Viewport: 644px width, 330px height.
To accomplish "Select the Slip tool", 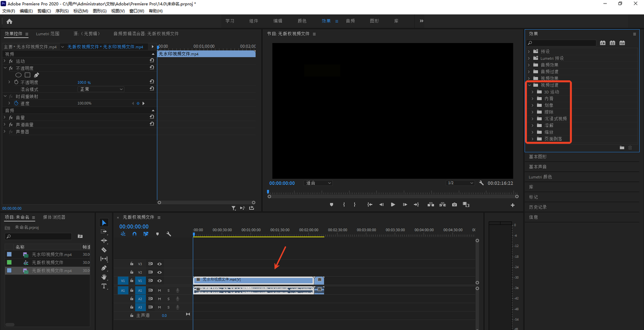I will tap(104, 259).
